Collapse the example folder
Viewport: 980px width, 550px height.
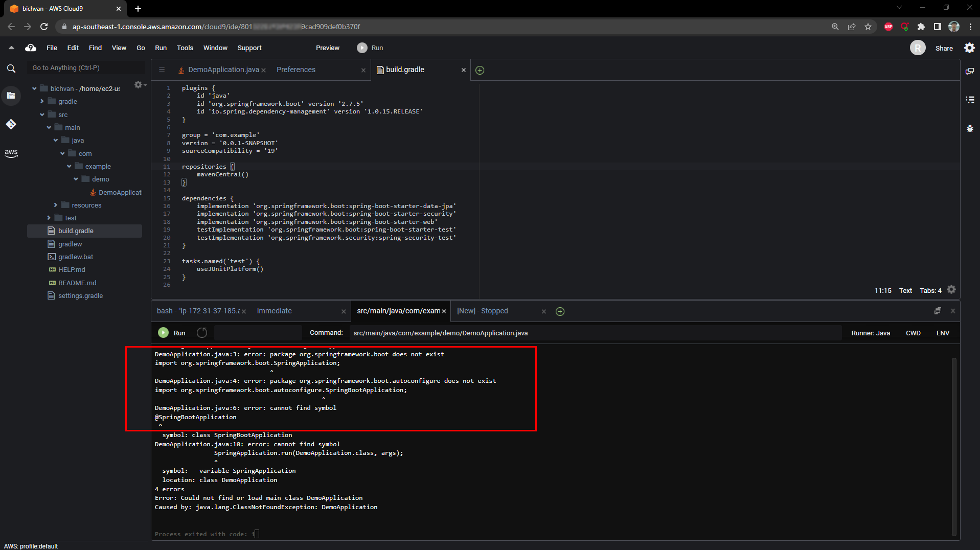tap(69, 166)
